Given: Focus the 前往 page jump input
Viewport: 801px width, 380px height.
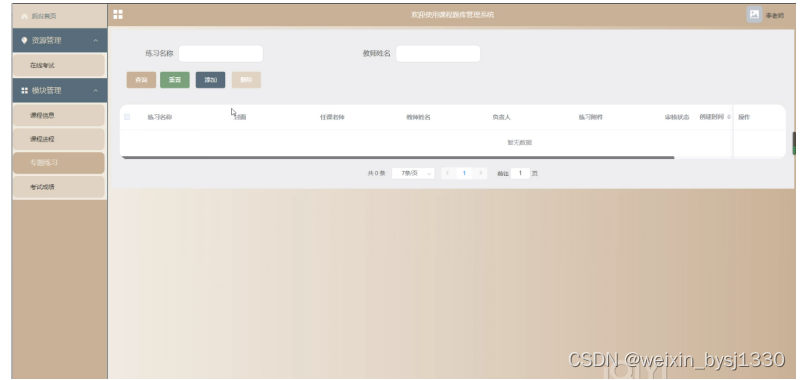Looking at the screenshot, I should [520, 173].
